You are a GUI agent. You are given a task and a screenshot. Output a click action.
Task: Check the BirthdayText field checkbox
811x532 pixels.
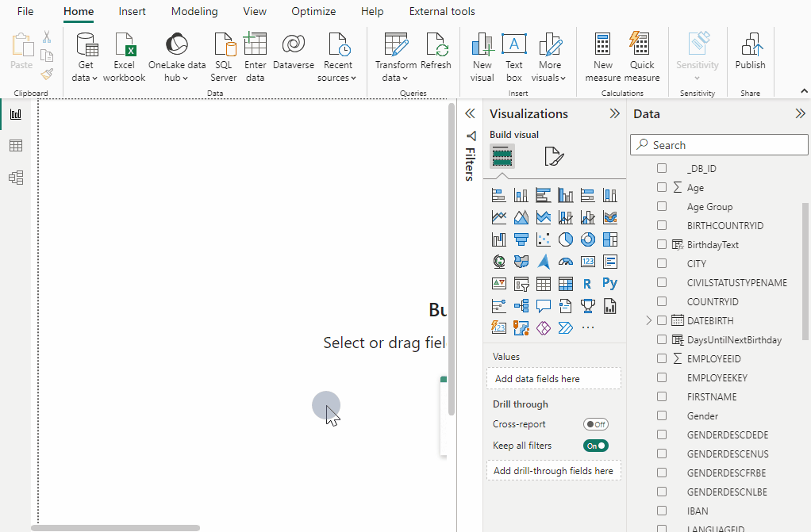click(x=662, y=244)
